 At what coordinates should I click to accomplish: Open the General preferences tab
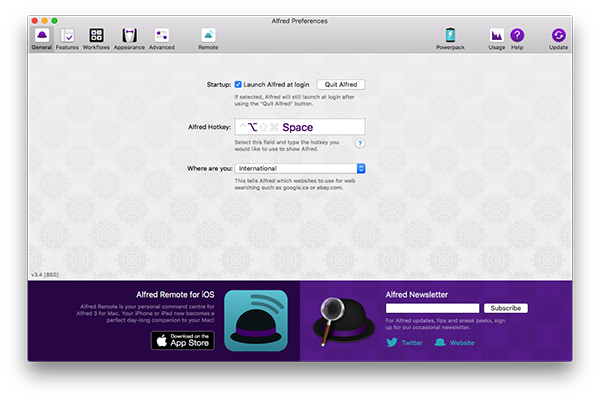click(x=42, y=39)
